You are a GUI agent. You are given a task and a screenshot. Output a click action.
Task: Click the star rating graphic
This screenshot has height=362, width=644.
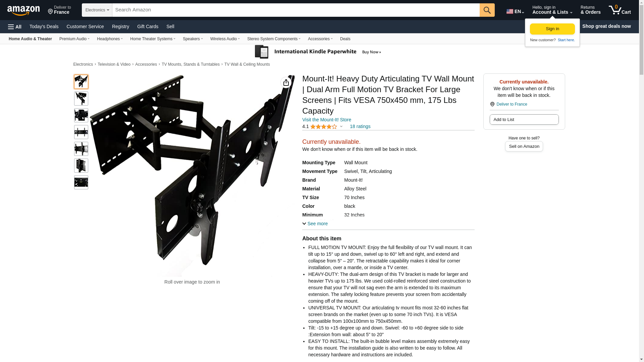pos(323,127)
